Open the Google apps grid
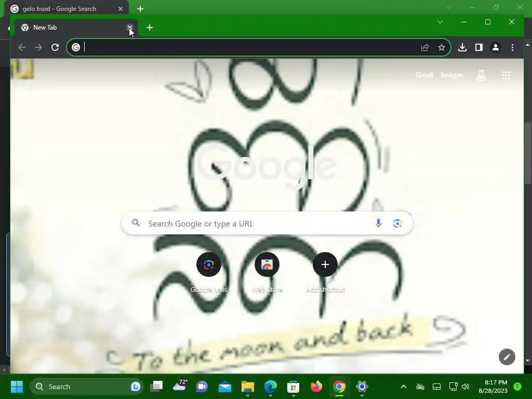 (506, 75)
